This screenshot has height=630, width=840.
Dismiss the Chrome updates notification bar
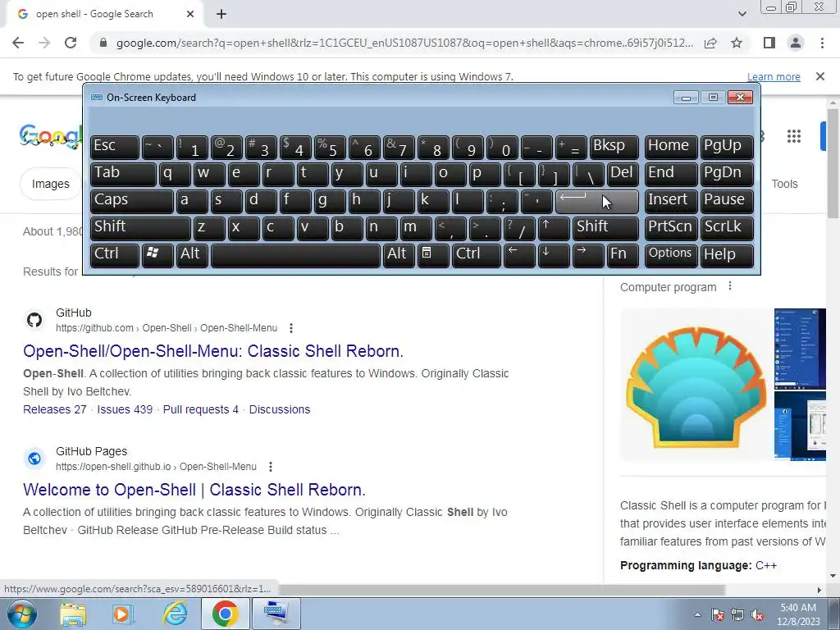click(x=819, y=76)
